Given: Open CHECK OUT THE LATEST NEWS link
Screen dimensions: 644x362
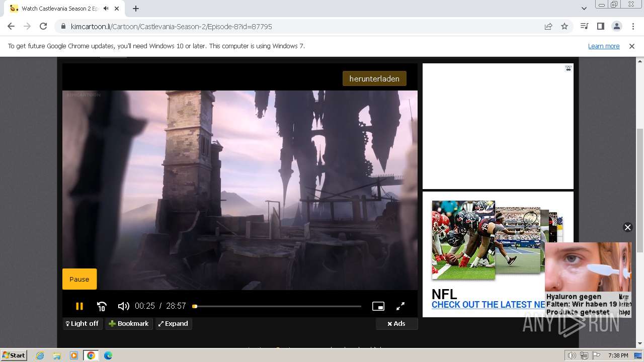Looking at the screenshot, I should click(x=489, y=305).
